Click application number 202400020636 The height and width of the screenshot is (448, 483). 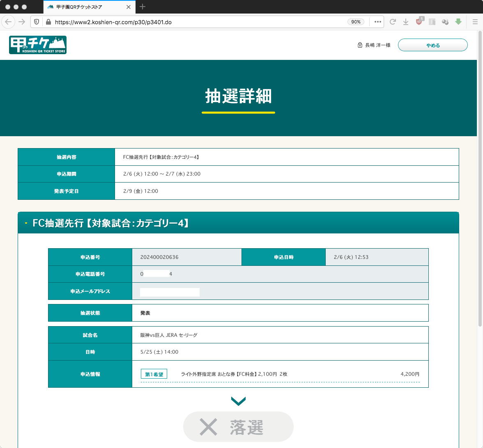coord(159,257)
